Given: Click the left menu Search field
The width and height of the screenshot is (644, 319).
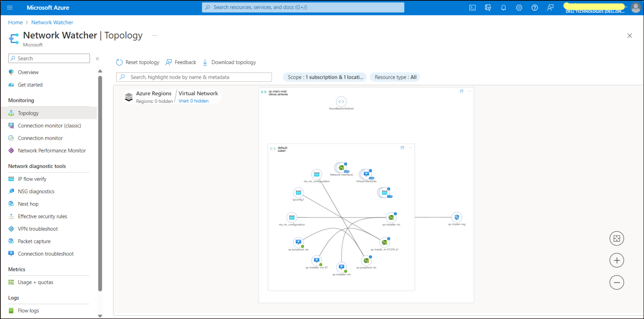Looking at the screenshot, I should point(49,58).
